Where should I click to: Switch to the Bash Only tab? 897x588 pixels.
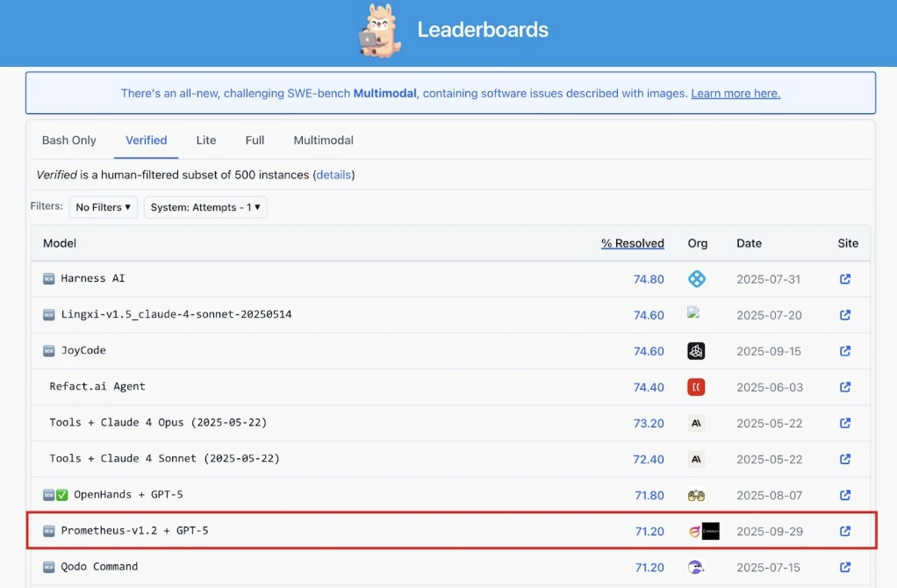[68, 140]
